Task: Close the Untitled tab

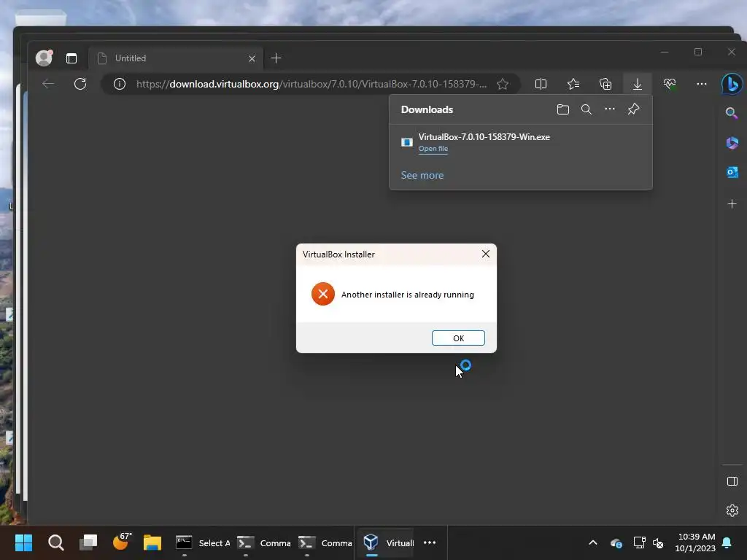Action: [x=252, y=58]
